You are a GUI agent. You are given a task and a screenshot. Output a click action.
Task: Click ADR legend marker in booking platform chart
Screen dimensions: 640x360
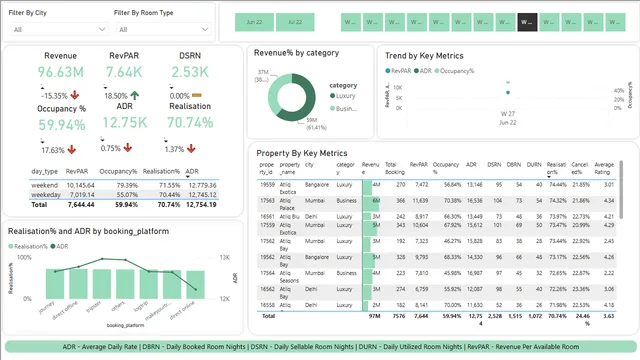tap(53, 246)
